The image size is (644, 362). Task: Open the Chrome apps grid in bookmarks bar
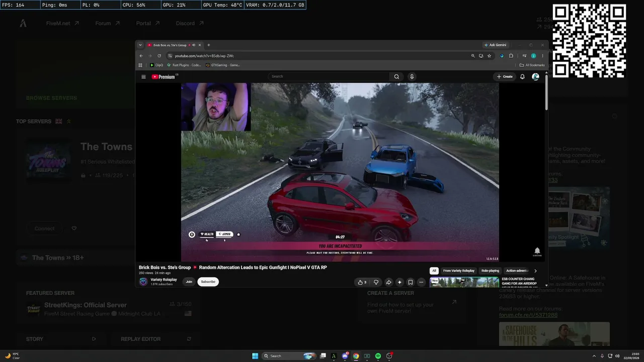tap(140, 65)
